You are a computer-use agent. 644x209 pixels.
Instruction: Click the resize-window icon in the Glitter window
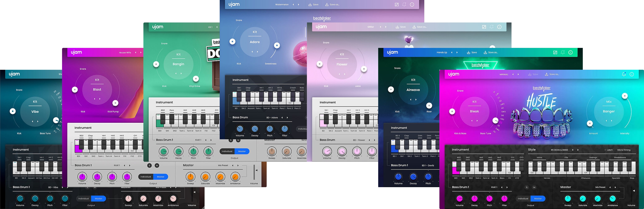(x=484, y=27)
